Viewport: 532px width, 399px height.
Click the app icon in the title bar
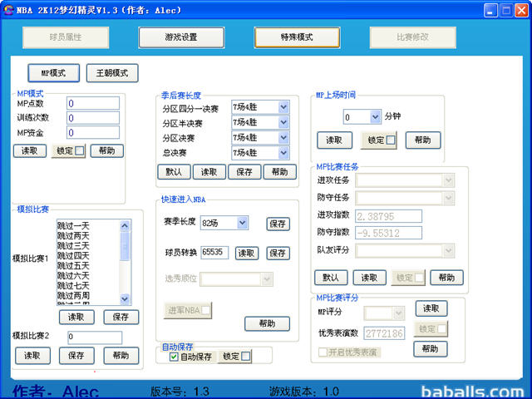click(8, 10)
